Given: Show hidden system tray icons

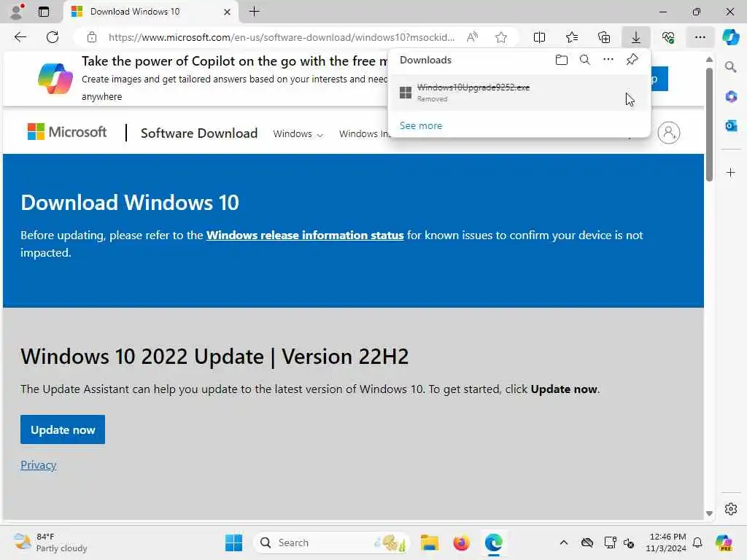Looking at the screenshot, I should [564, 542].
